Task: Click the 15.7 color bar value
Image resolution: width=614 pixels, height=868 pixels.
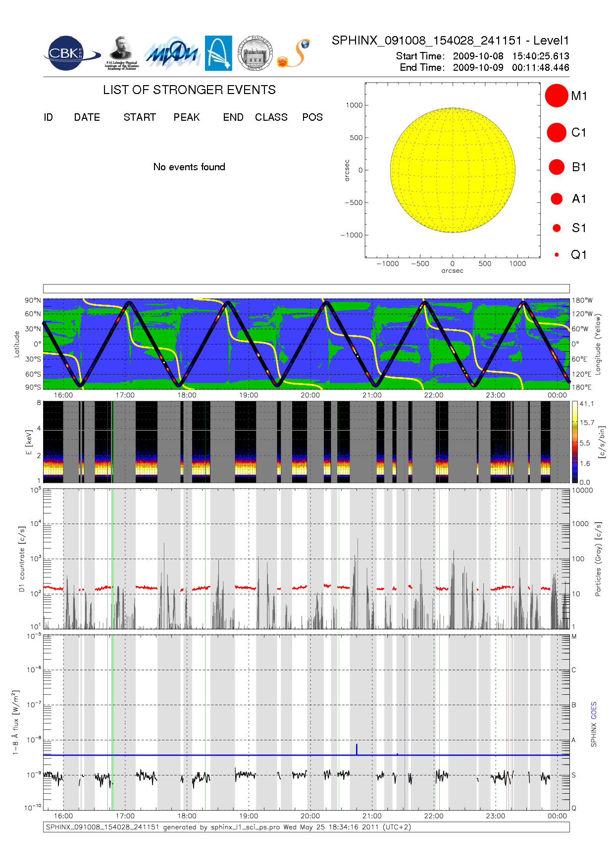Action: [x=587, y=423]
